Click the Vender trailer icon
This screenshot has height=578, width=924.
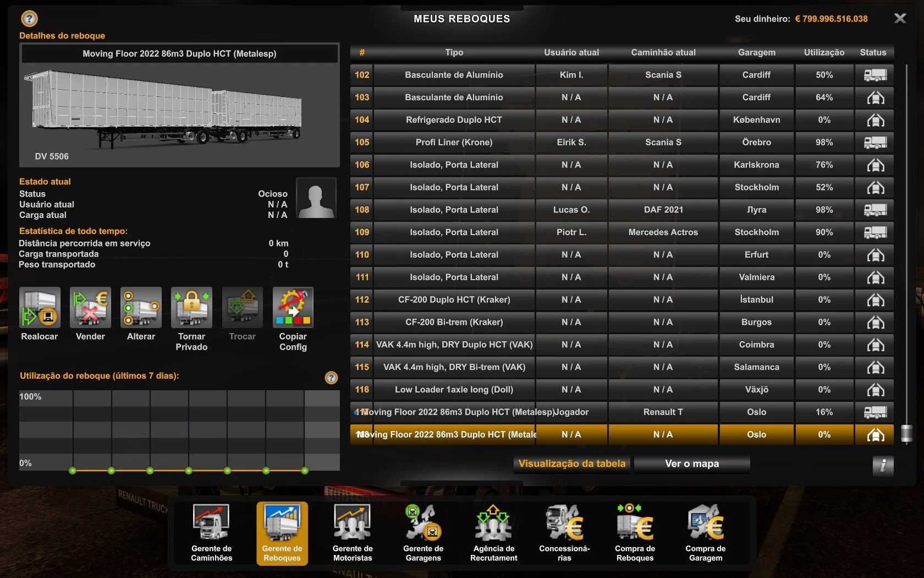(90, 308)
